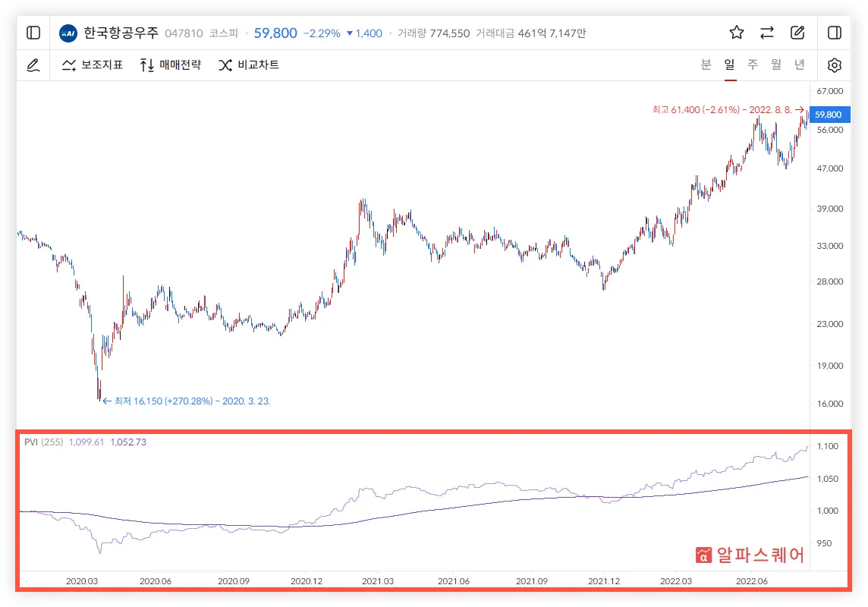Toggle the right sidebar panel icon
868x607 pixels.
(834, 33)
